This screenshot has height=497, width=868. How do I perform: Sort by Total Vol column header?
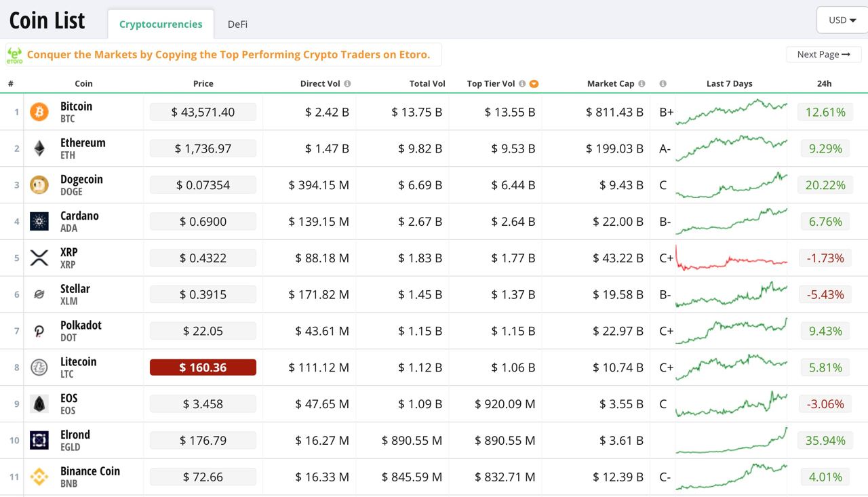(427, 84)
